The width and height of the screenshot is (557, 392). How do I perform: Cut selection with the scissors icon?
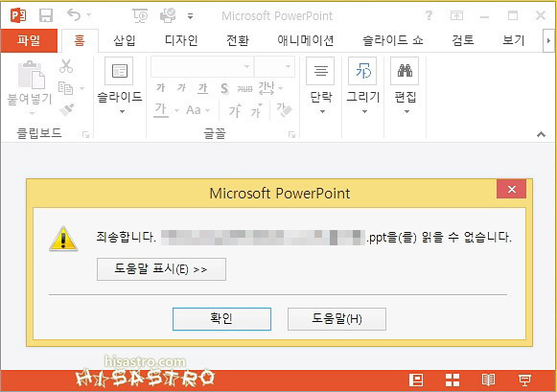pyautogui.click(x=66, y=66)
